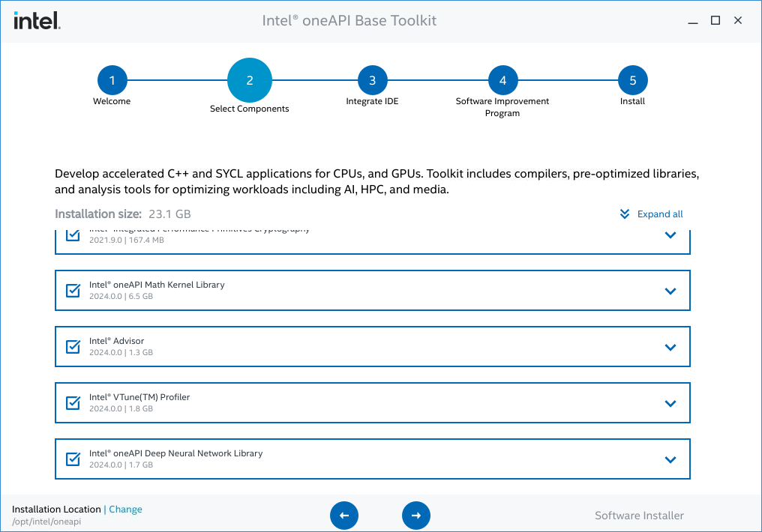
Task: Toggle oneAPI Deep Neural Network Library checkbox
Action: point(73,459)
